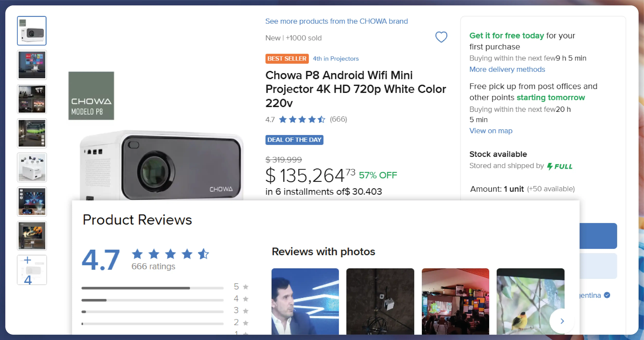
Task: Open 'See more products from the CHOWA brand'
Action: click(336, 21)
